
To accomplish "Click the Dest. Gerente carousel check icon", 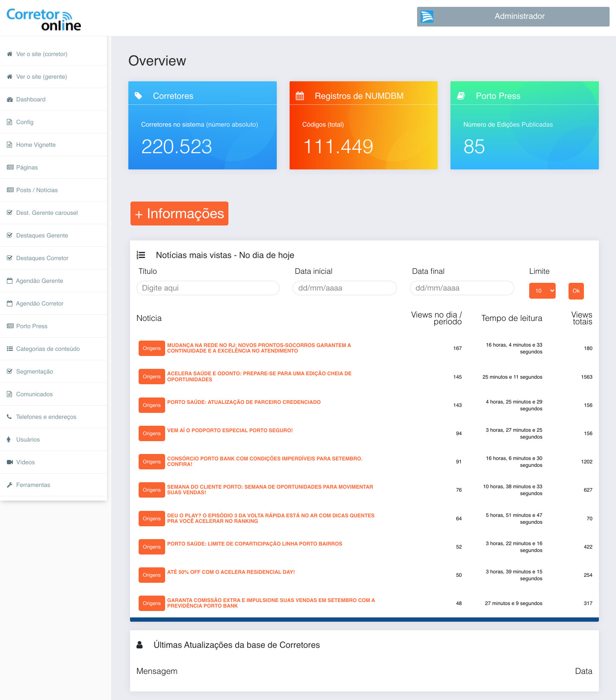I will point(10,213).
